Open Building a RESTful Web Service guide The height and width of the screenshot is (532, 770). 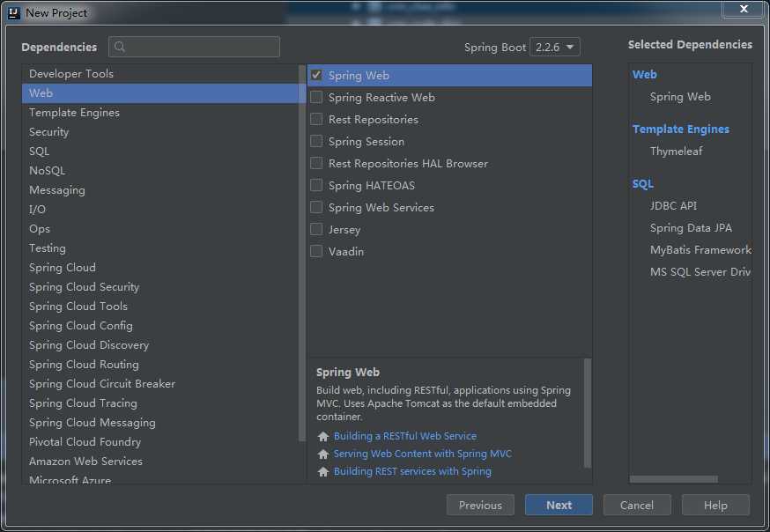point(405,436)
